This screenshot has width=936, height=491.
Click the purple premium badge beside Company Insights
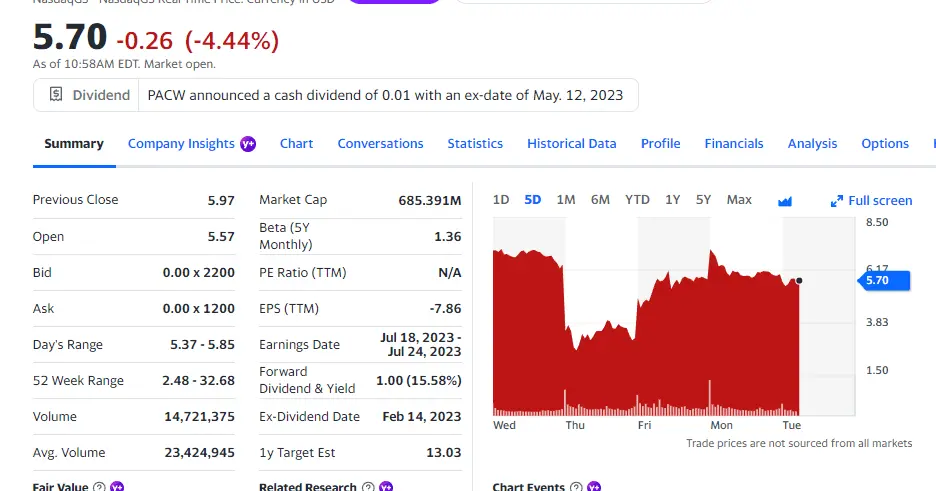pos(248,144)
